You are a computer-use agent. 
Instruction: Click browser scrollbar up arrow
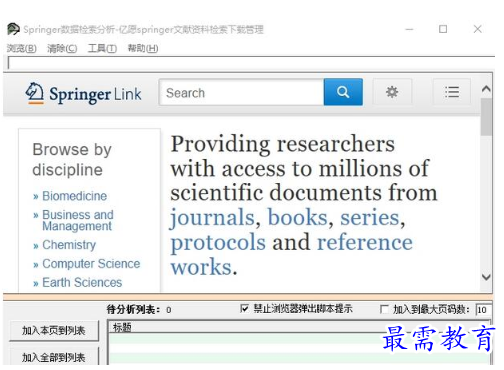486,89
